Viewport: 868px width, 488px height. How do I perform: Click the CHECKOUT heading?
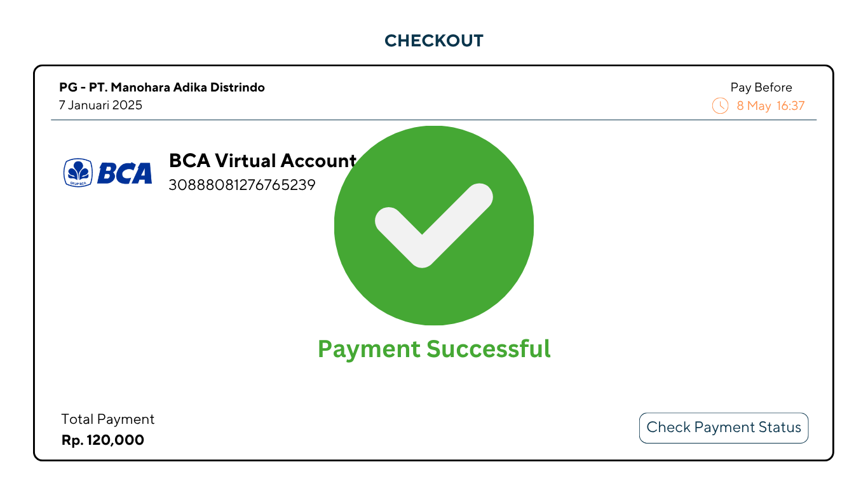[434, 41]
